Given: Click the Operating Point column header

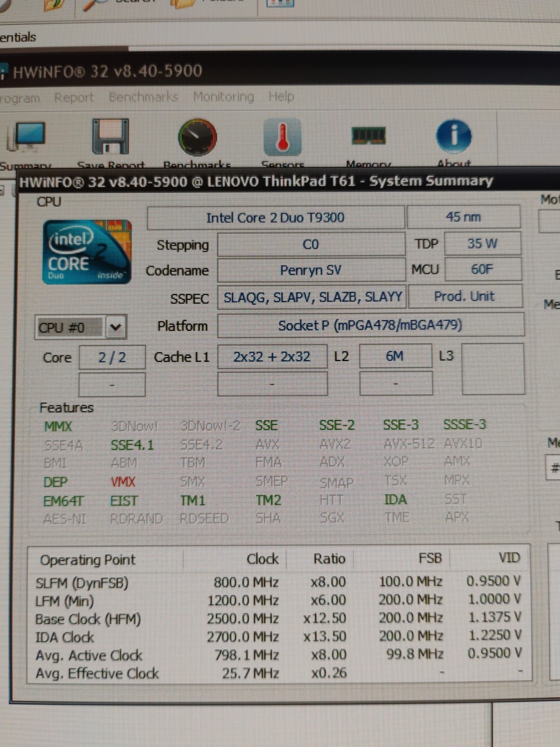Looking at the screenshot, I should (x=88, y=560).
